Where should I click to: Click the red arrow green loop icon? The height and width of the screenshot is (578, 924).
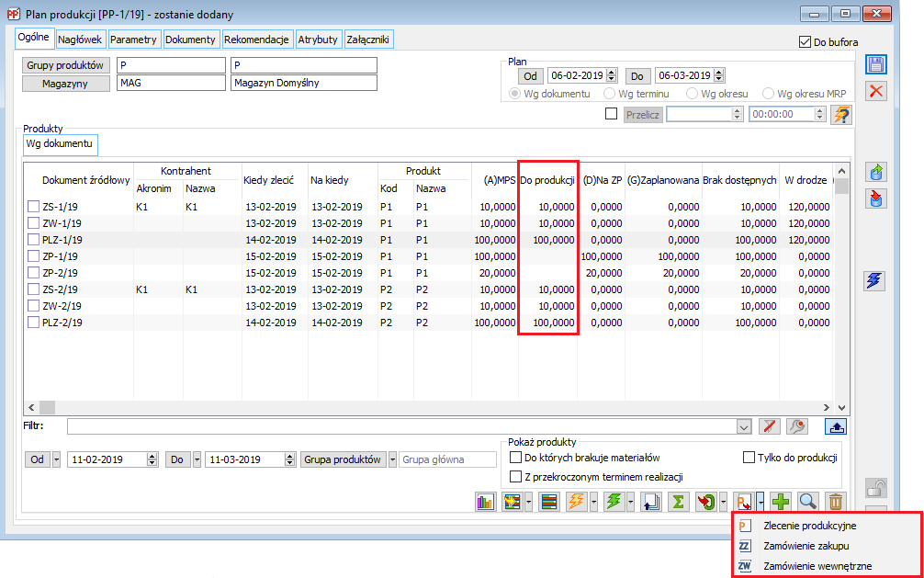point(705,503)
